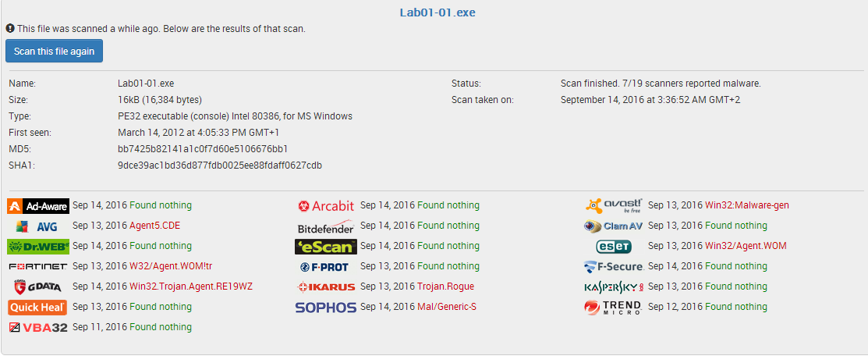The width and height of the screenshot is (868, 363).
Task: Click the eScan logo
Action: click(326, 247)
